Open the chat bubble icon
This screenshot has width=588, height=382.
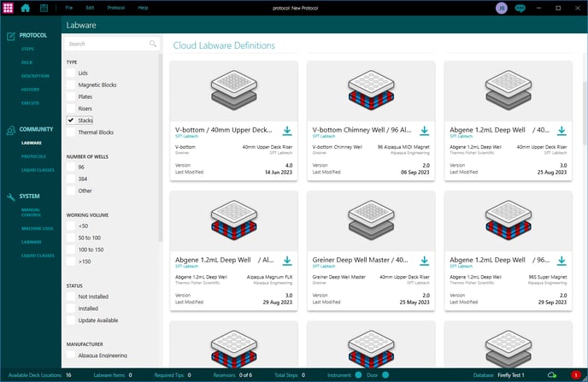(x=520, y=9)
